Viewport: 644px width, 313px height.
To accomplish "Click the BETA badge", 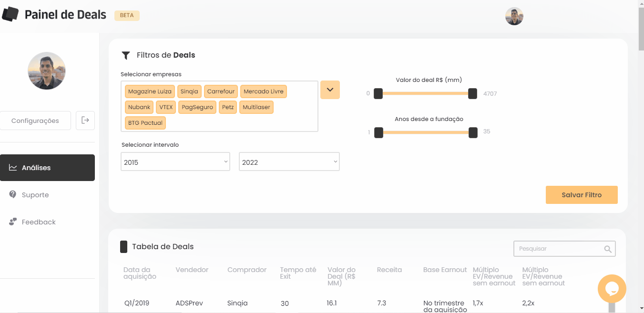I will (127, 15).
